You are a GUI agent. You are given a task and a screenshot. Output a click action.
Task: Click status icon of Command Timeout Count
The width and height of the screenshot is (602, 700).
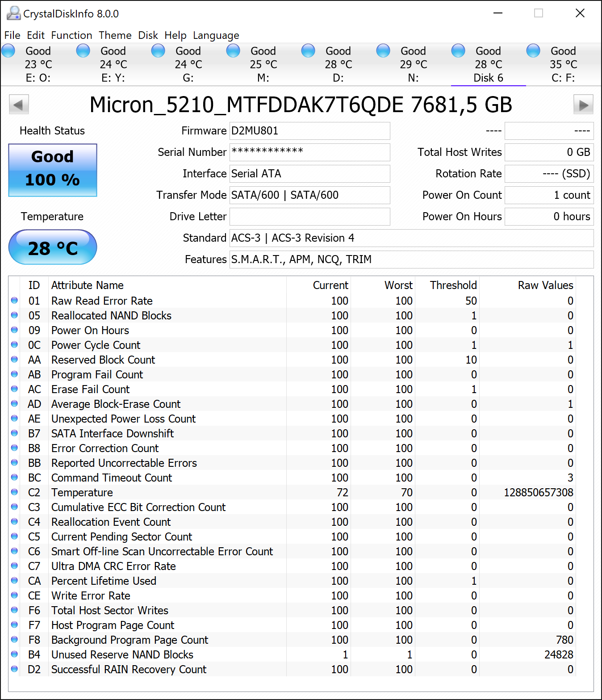click(x=14, y=478)
